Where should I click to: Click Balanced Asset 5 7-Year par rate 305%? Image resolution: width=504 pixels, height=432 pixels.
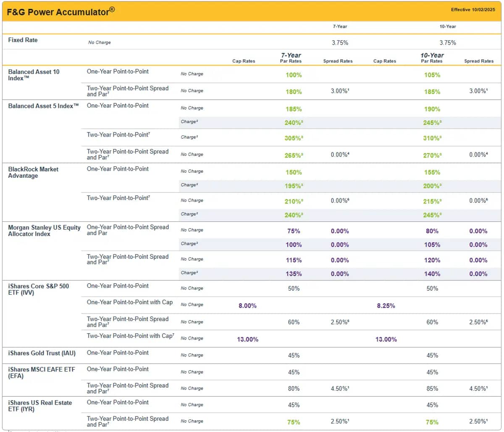pyautogui.click(x=294, y=138)
